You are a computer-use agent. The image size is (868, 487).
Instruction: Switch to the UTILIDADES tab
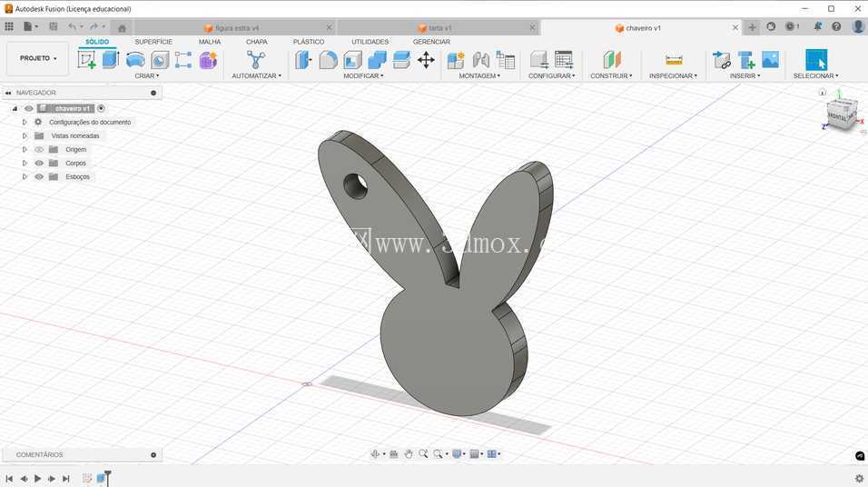[370, 42]
